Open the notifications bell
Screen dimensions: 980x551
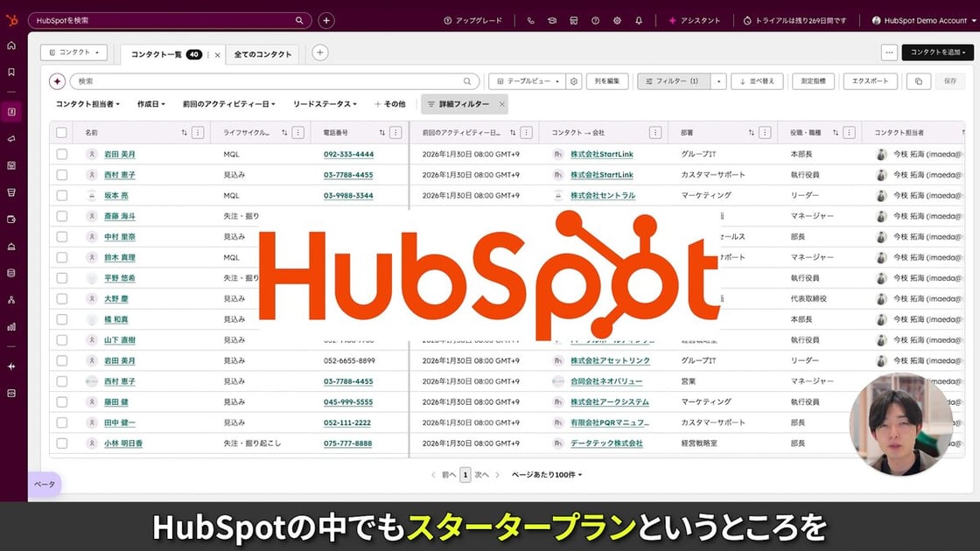coord(640,19)
